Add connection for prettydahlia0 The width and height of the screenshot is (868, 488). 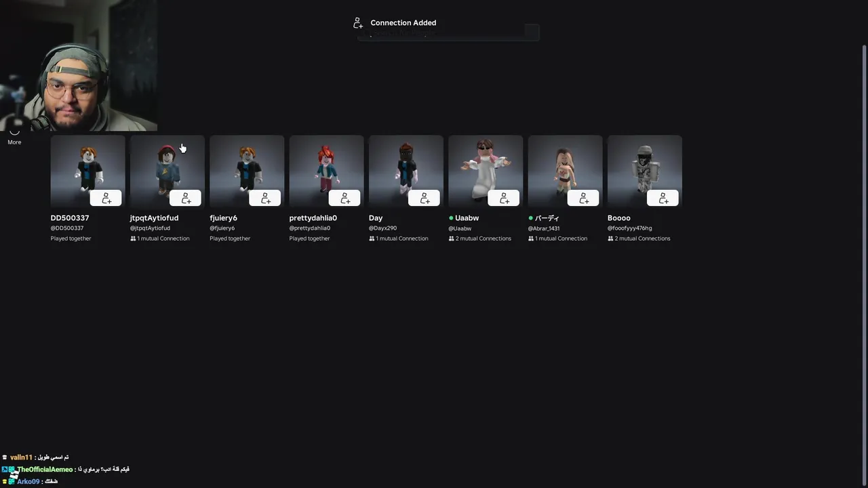point(344,198)
